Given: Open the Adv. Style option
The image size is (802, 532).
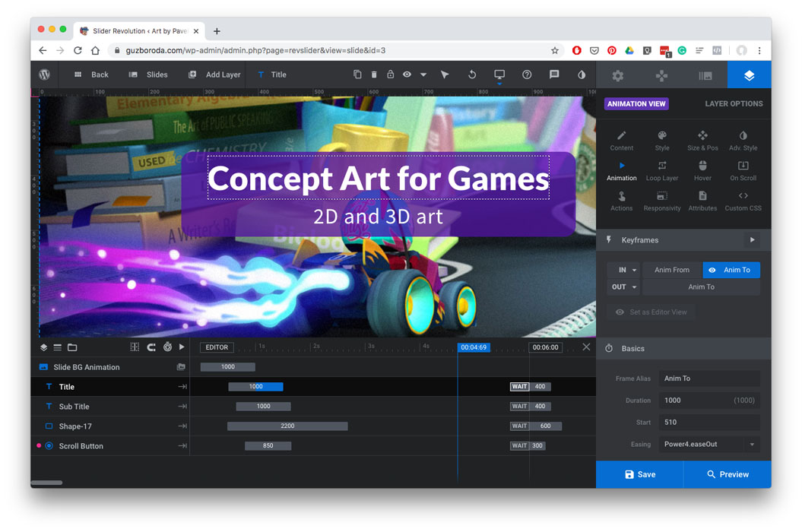Looking at the screenshot, I should [x=743, y=141].
